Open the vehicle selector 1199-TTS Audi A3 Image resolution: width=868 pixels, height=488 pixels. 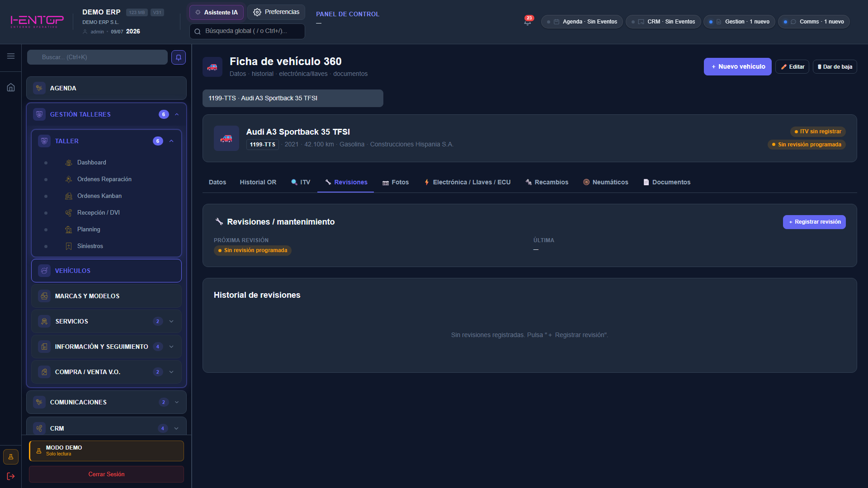pos(293,99)
